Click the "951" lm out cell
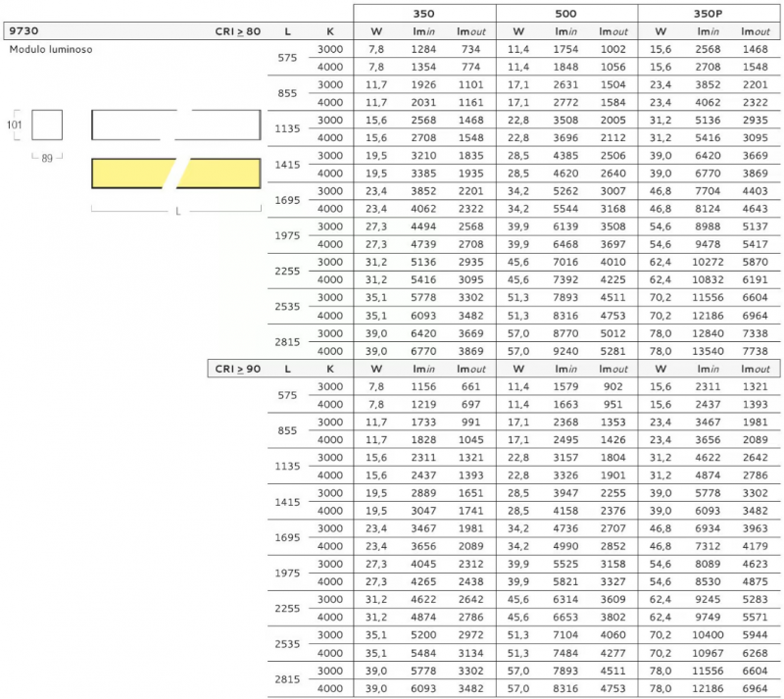 (613, 404)
